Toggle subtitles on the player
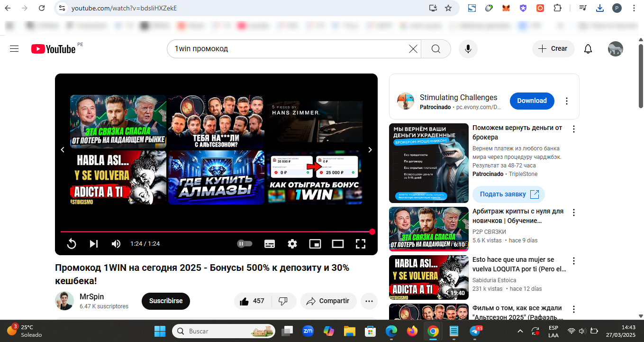This screenshot has height=342, width=644. pos(270,244)
